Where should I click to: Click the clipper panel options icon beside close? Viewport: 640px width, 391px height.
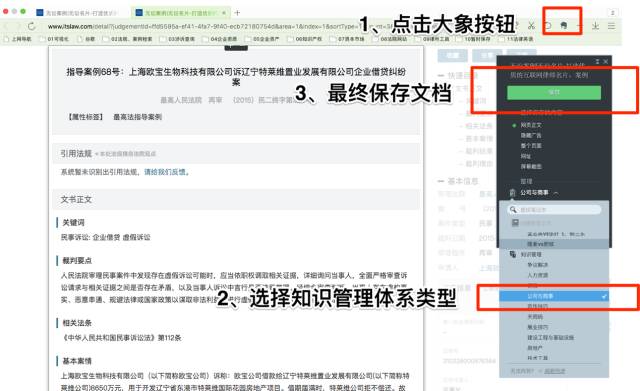597,61
